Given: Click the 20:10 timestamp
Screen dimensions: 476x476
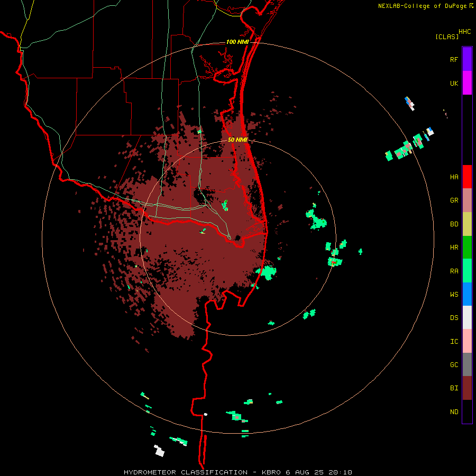Looking at the screenshot, I should pos(340,472).
